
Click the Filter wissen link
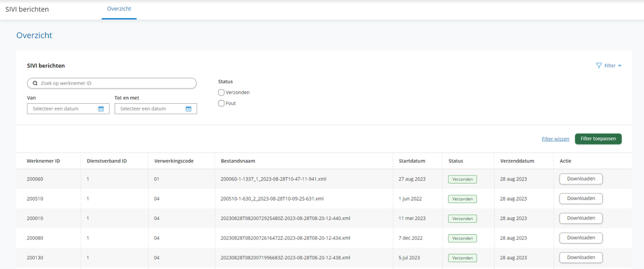(555, 139)
